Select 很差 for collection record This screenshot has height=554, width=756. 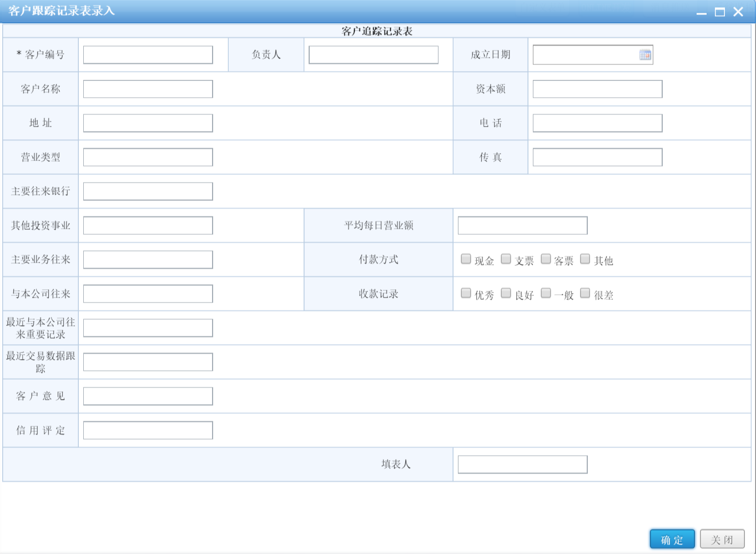[585, 293]
